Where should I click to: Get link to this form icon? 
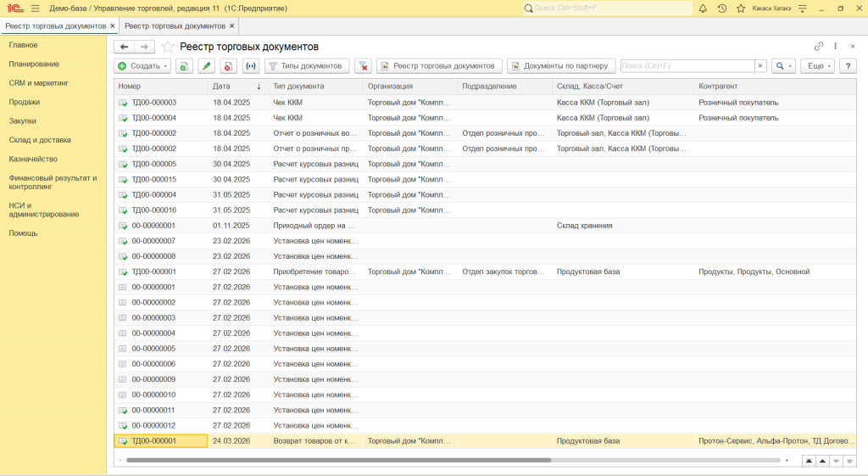coord(819,46)
